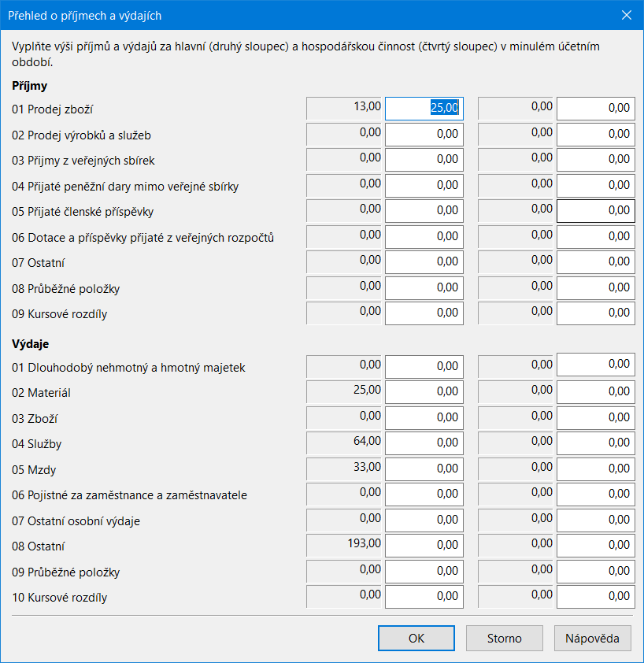Click main field for Přijaté peněžní dary
This screenshot has width=644, height=663.
424,186
